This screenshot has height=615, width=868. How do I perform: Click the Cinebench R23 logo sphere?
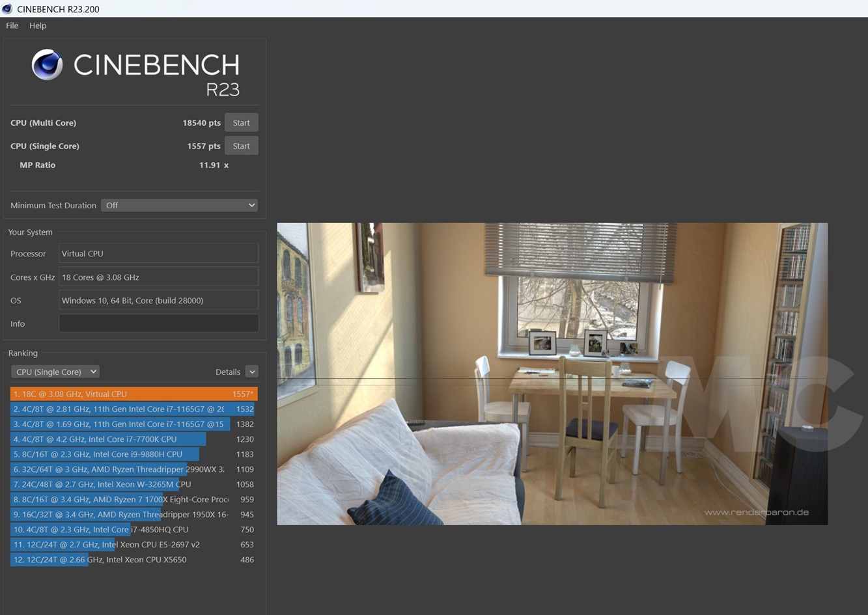coord(48,65)
